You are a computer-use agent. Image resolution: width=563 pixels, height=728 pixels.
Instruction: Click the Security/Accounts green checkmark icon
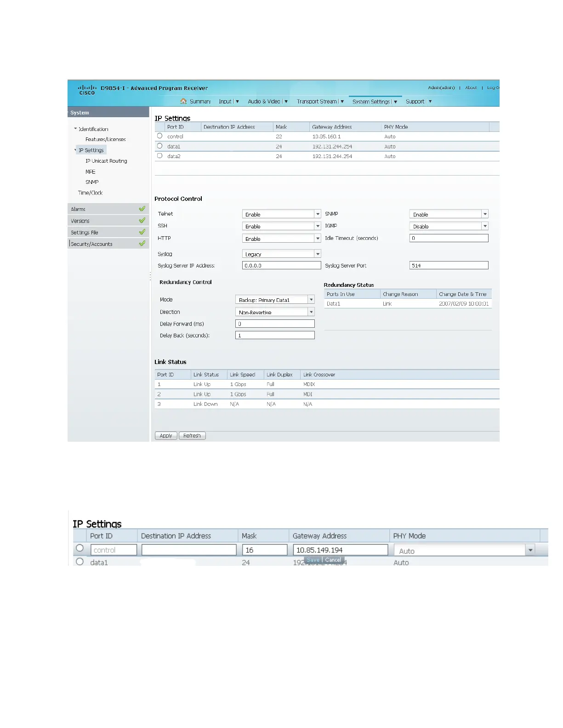point(142,244)
